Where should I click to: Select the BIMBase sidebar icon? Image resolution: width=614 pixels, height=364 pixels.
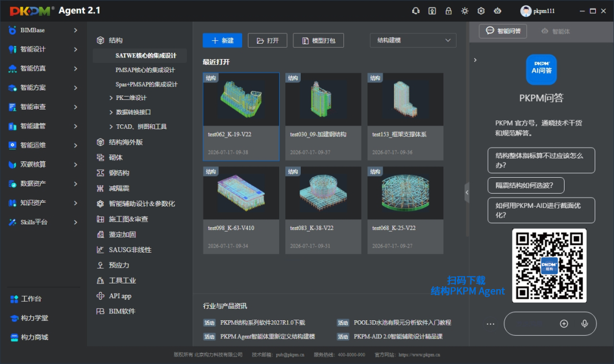coord(13,30)
